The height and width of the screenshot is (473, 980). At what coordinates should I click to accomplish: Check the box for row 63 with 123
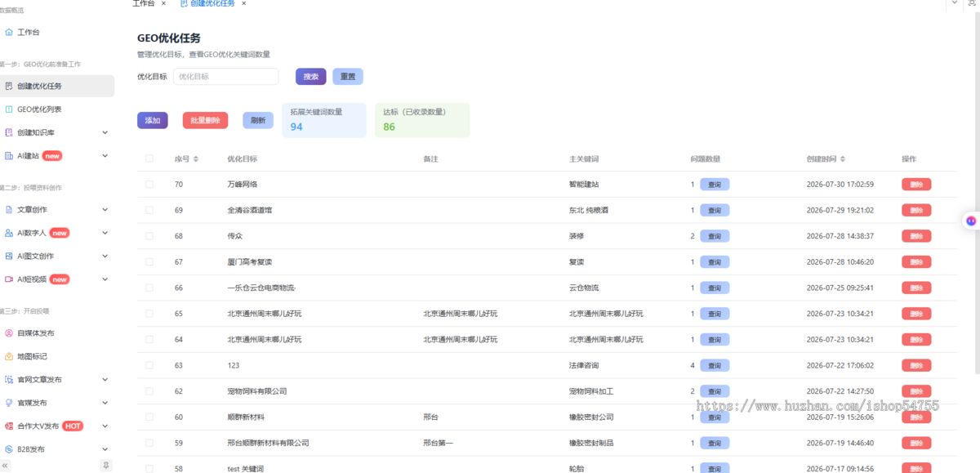pos(149,365)
